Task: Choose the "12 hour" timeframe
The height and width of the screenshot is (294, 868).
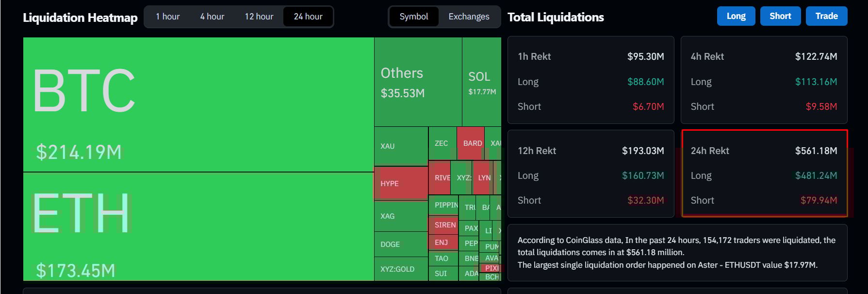Action: [259, 16]
